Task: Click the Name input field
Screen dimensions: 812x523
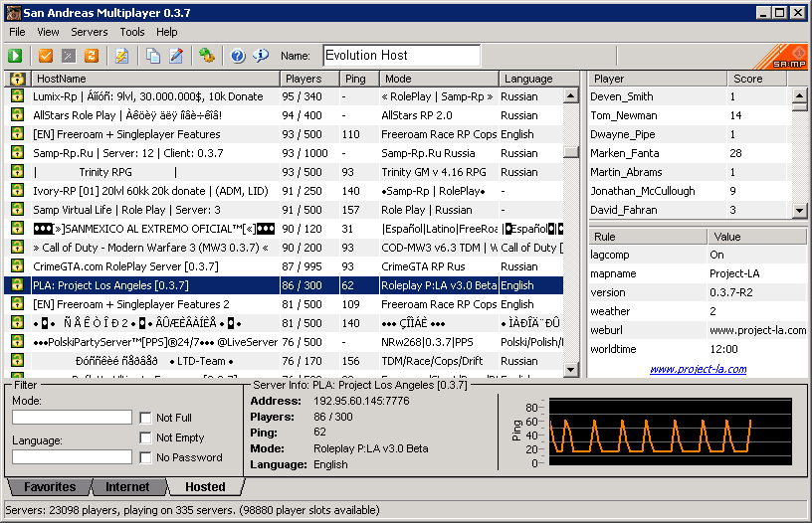Action: coord(402,56)
